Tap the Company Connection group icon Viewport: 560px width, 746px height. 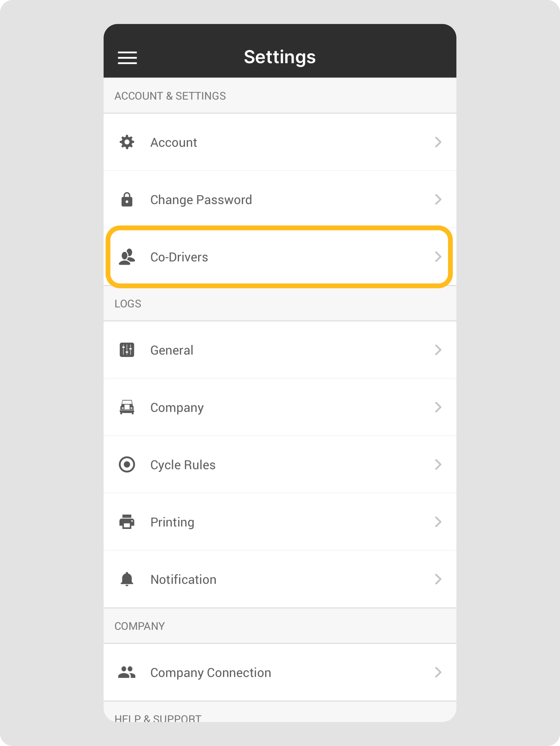tap(127, 672)
